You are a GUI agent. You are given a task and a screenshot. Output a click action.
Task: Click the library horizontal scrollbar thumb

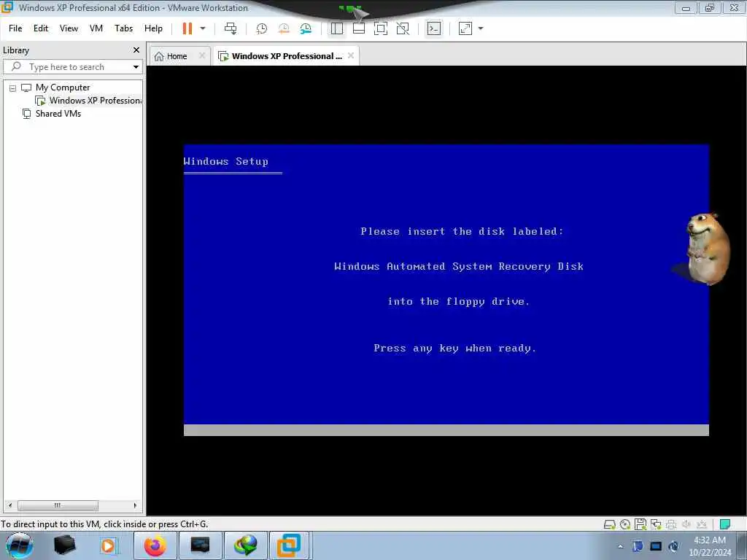(x=58, y=505)
